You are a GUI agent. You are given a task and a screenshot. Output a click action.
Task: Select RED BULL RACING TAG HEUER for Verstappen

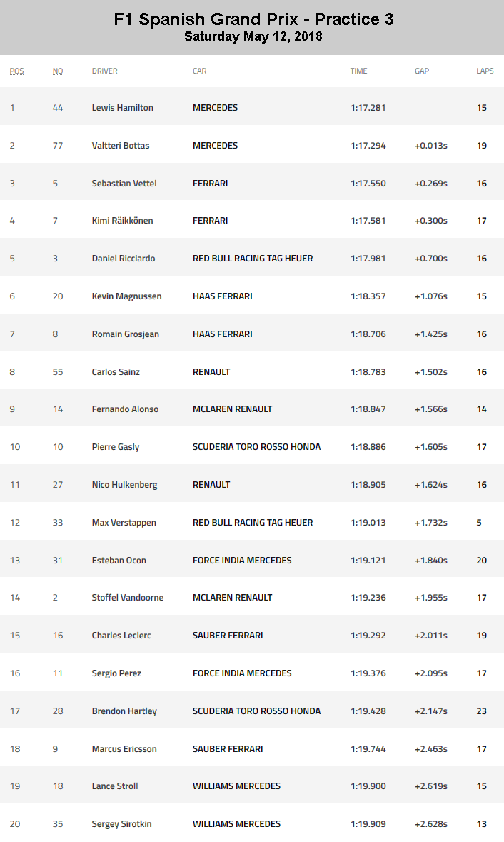click(x=253, y=523)
